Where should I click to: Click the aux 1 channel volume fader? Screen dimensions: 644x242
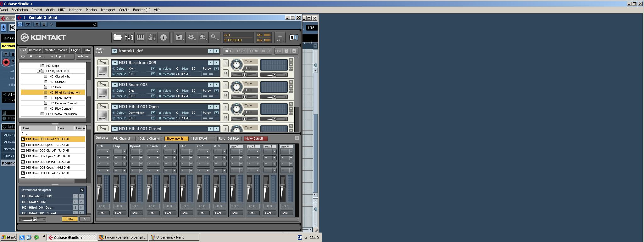pos(233,186)
